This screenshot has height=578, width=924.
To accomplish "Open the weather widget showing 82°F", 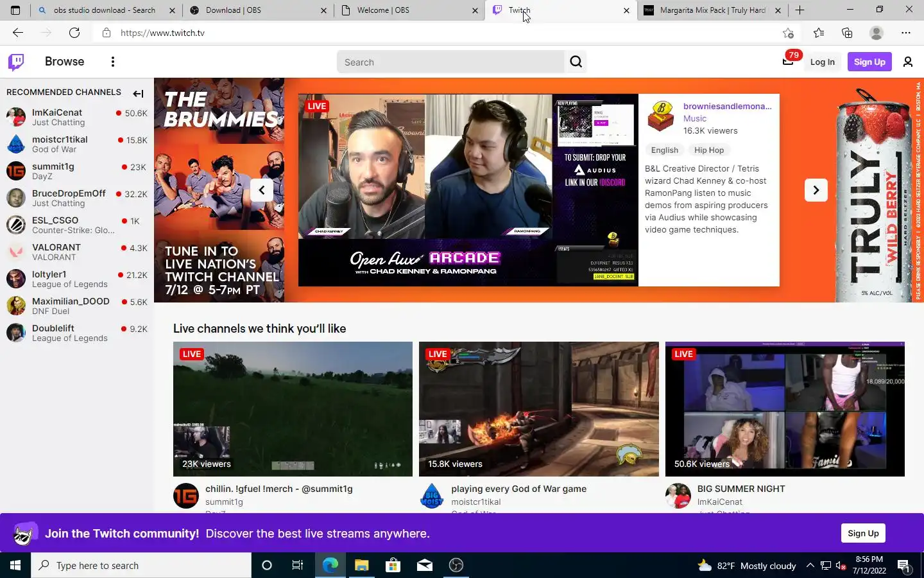I will click(747, 565).
